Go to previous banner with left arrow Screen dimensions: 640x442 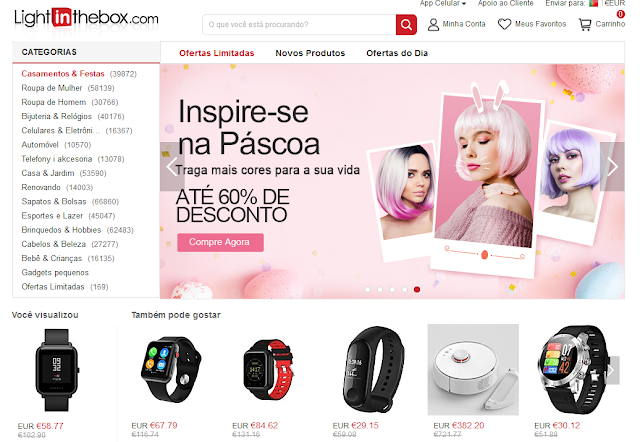point(172,167)
